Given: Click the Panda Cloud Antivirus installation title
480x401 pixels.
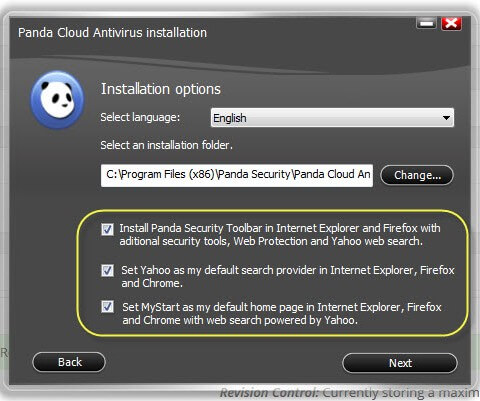Looking at the screenshot, I should click(112, 33).
